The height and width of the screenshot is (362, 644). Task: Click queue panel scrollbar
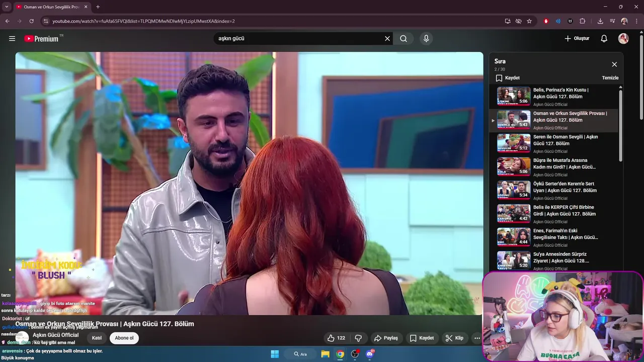click(x=620, y=126)
